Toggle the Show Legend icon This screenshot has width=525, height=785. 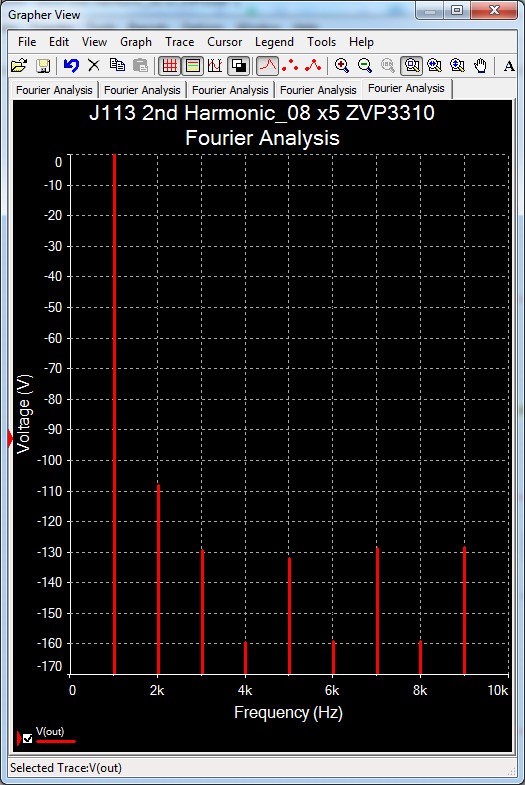192,66
